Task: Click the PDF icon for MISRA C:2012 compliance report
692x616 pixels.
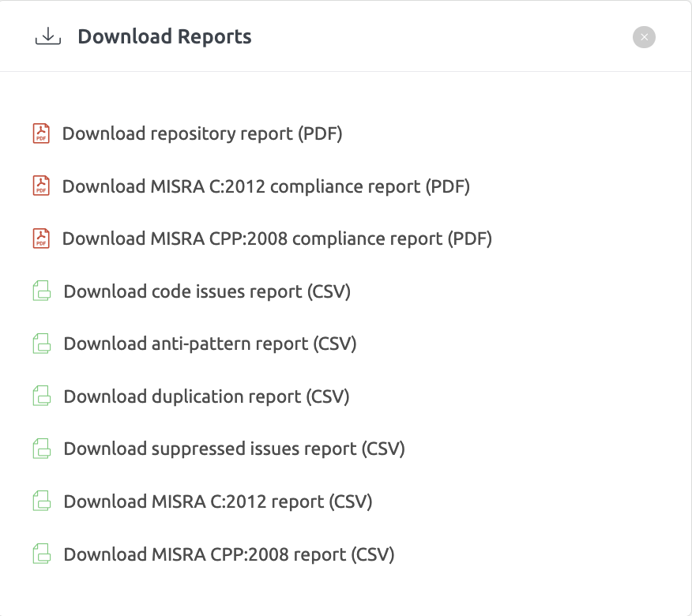Action: pos(40,186)
